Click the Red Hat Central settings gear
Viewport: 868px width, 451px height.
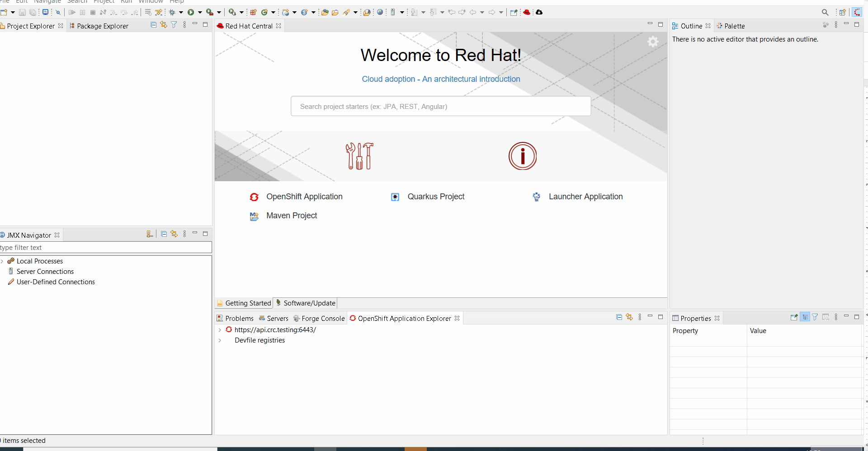pyautogui.click(x=653, y=42)
